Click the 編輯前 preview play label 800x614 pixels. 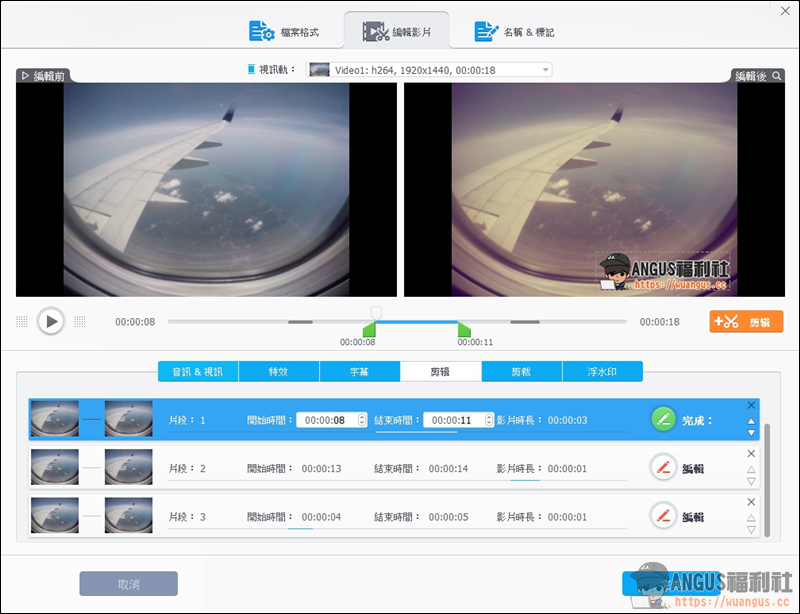click(x=43, y=76)
